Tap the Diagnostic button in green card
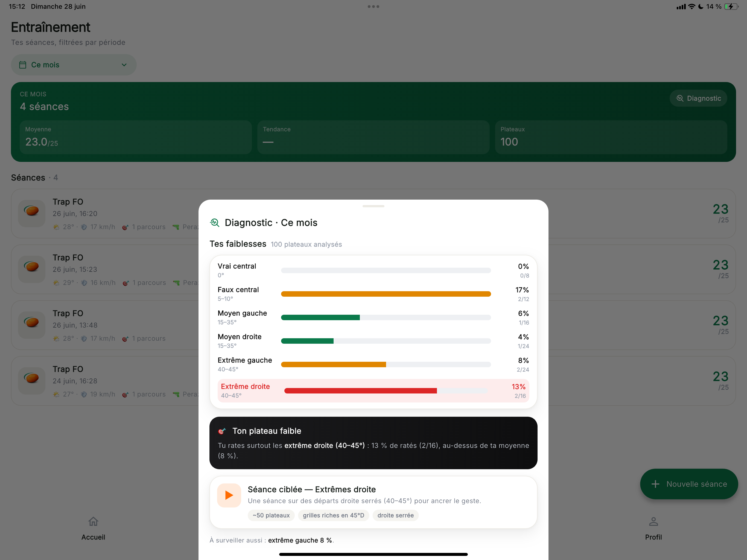The height and width of the screenshot is (560, 747). 698,98
